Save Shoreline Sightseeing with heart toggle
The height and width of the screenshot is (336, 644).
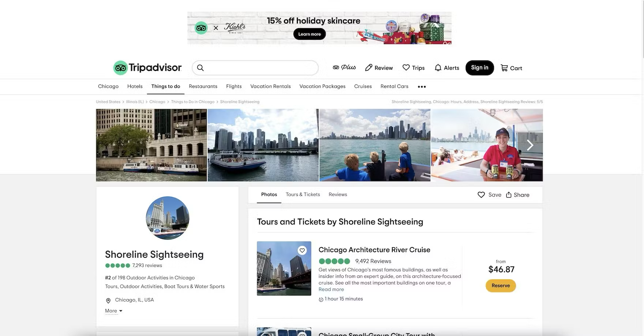[x=481, y=195]
